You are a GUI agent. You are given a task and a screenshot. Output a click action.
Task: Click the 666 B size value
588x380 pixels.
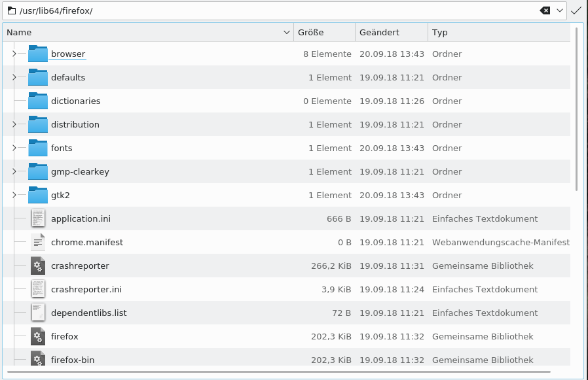pyautogui.click(x=339, y=219)
